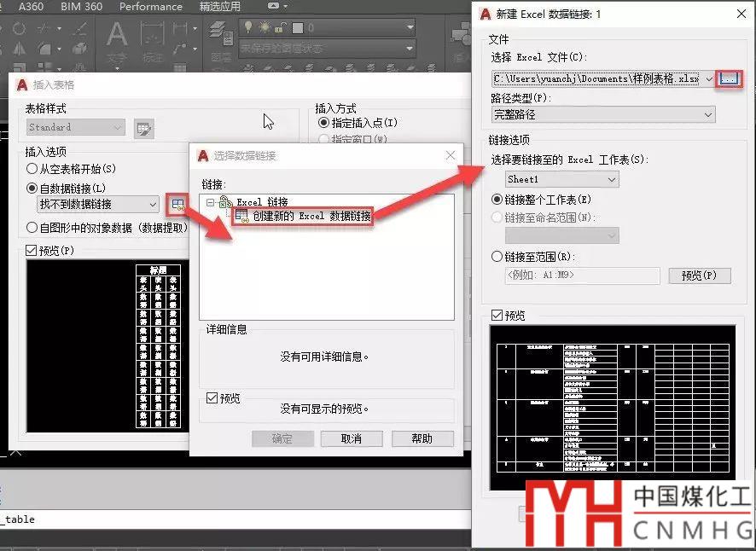The image size is (756, 551).
Task: Open the '精选应用' ribbon tab
Action: [x=220, y=6]
